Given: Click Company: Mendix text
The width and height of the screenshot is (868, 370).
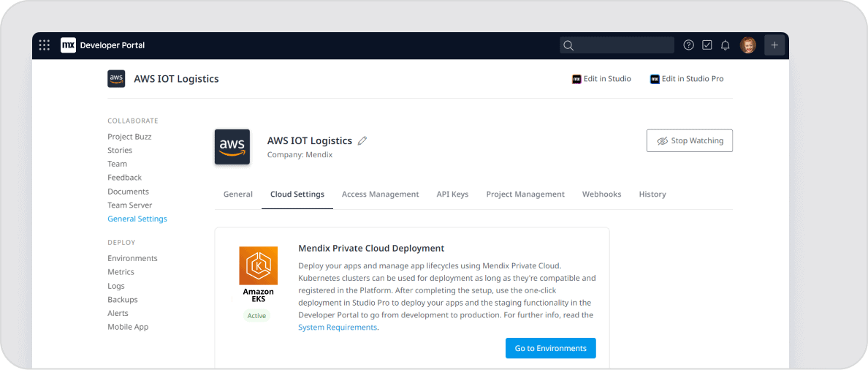Looking at the screenshot, I should 300,155.
